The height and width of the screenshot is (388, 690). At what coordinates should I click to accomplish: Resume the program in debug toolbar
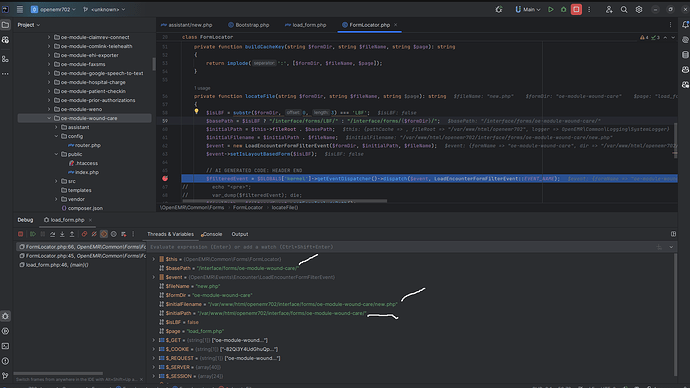(33, 234)
